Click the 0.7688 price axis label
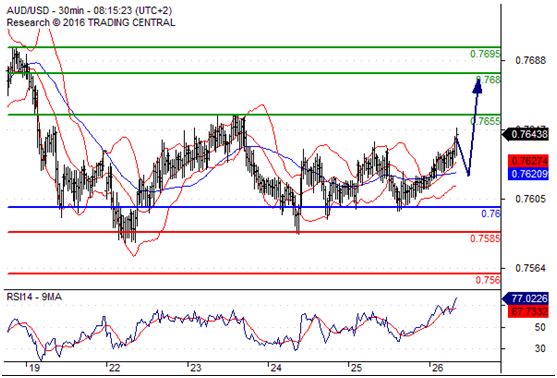Image resolution: width=557 pixels, height=378 pixels. (x=530, y=60)
